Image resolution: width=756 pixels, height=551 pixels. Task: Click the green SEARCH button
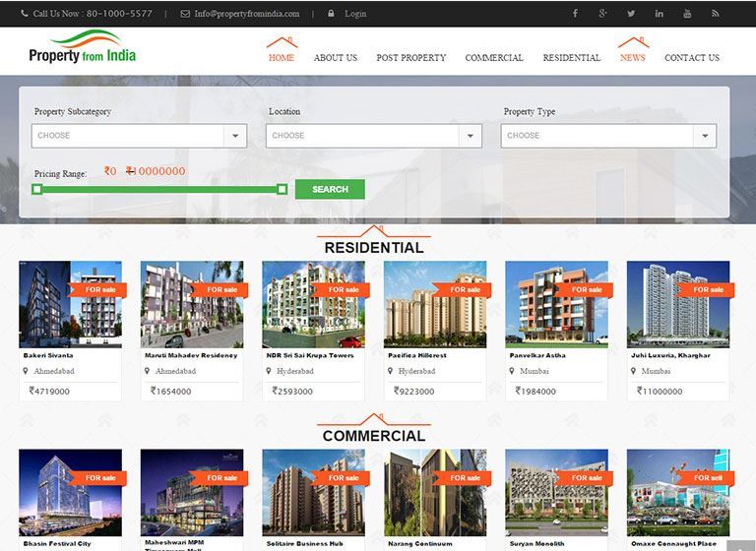point(330,189)
